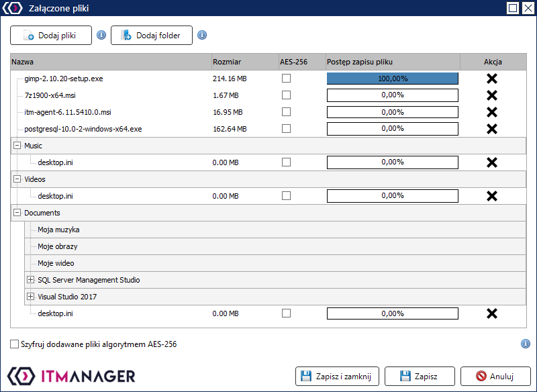Open info icon next to Dodaj pliki
This screenshot has width=537, height=392.
click(x=101, y=35)
